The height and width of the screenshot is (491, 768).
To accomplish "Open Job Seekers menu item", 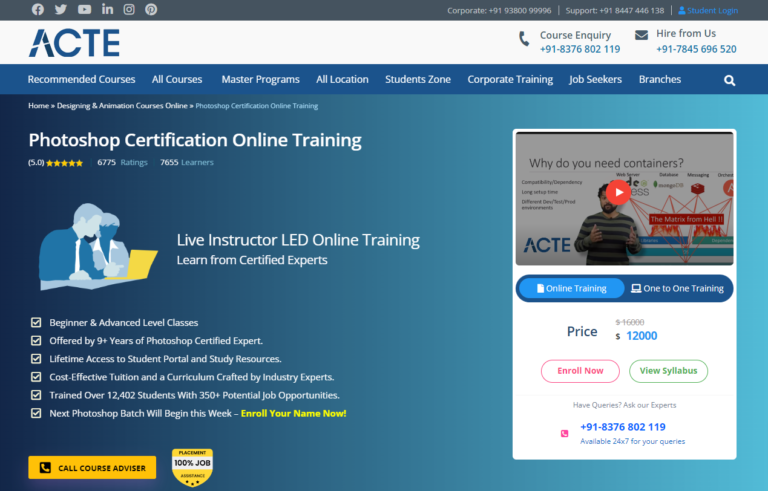I will coord(595,79).
